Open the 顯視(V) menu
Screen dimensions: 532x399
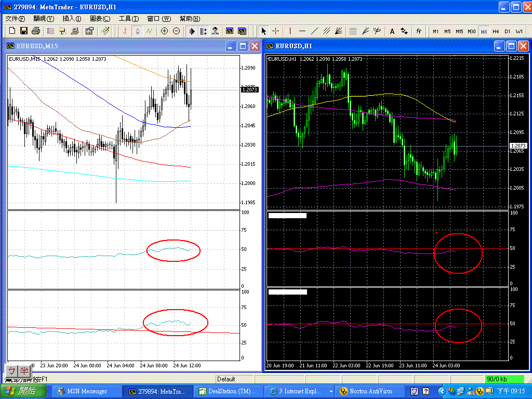44,19
